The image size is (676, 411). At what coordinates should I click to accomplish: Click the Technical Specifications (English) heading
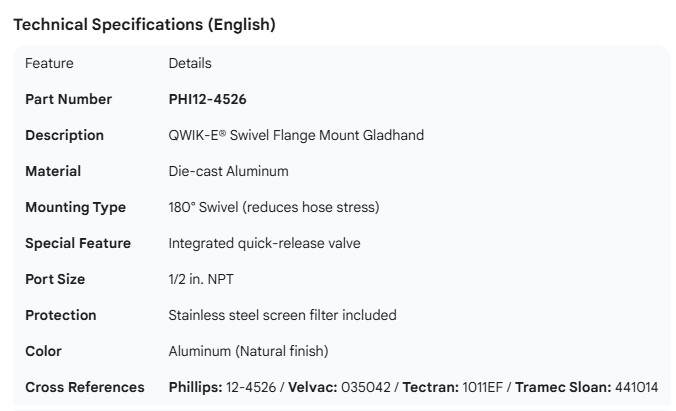pyautogui.click(x=144, y=25)
